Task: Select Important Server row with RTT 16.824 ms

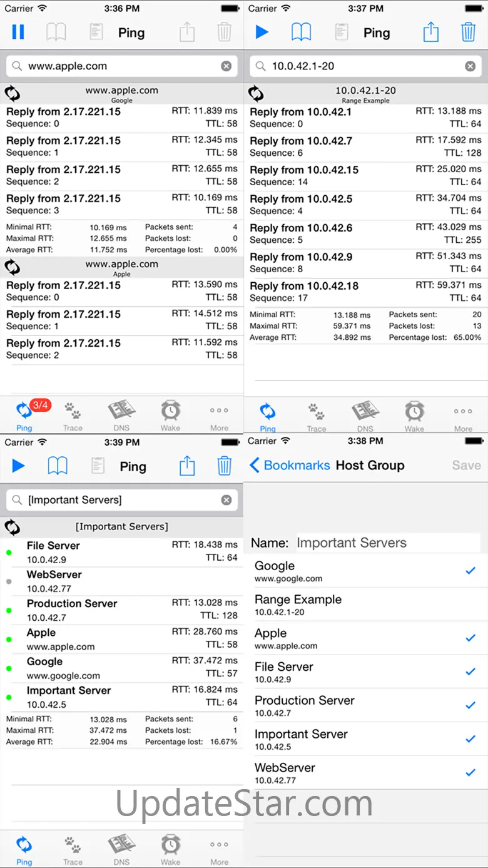Action: [x=122, y=697]
